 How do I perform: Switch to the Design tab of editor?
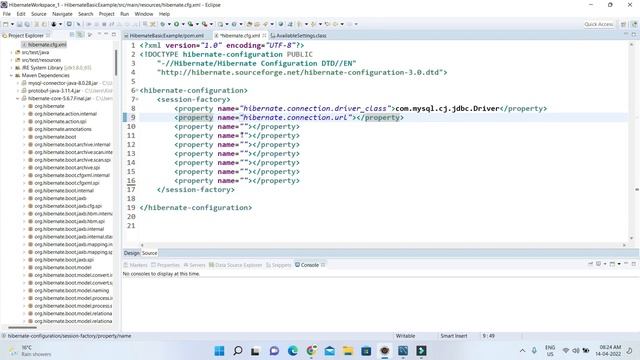pos(131,253)
